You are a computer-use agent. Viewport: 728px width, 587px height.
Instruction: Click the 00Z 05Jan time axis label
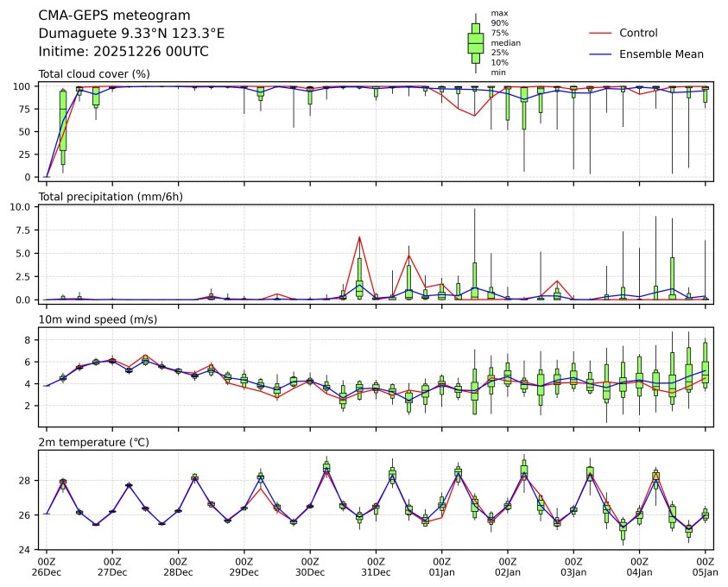705,566
